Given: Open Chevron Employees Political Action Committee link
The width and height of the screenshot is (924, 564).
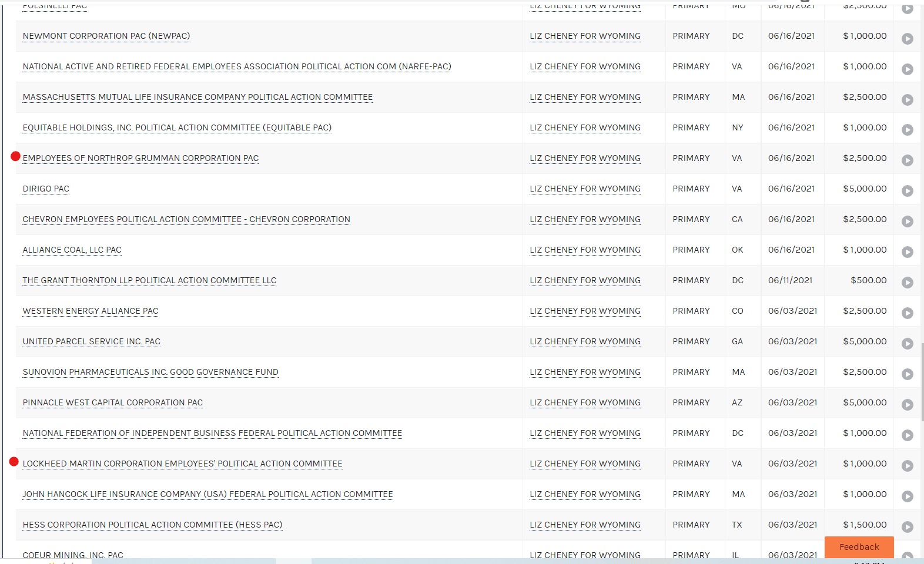Looking at the screenshot, I should (186, 219).
